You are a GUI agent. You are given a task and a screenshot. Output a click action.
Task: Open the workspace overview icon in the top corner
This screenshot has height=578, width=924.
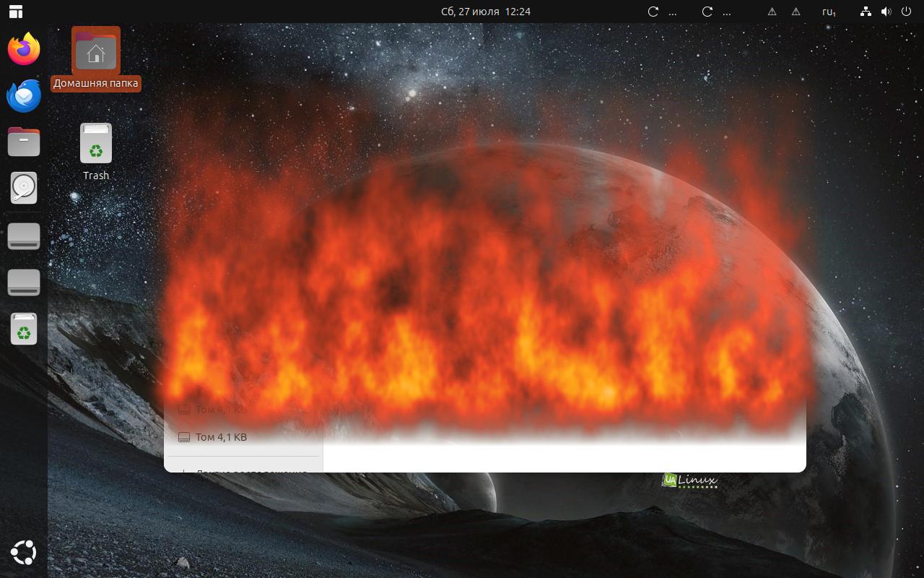[15, 12]
